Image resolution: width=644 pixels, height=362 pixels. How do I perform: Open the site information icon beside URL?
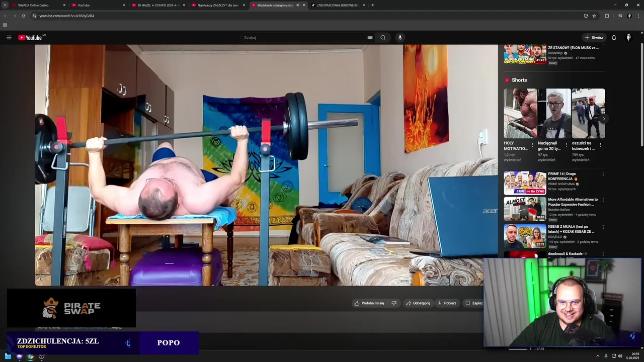tap(34, 16)
